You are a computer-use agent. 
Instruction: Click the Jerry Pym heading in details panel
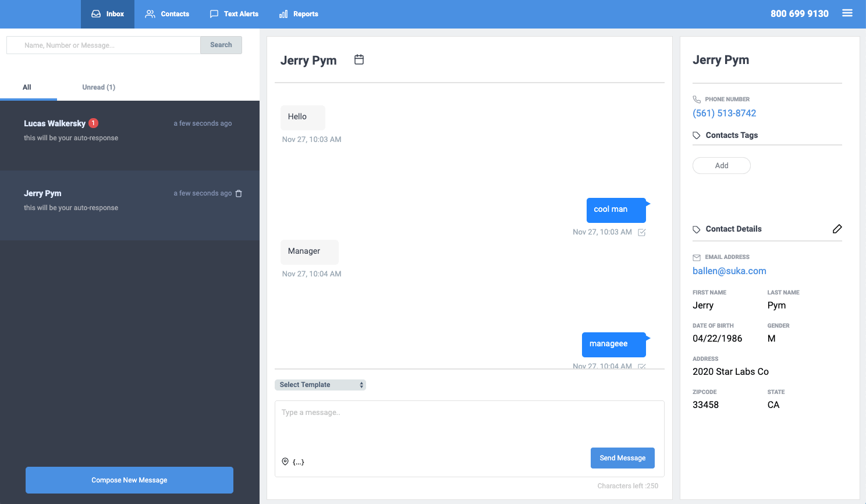(x=721, y=60)
